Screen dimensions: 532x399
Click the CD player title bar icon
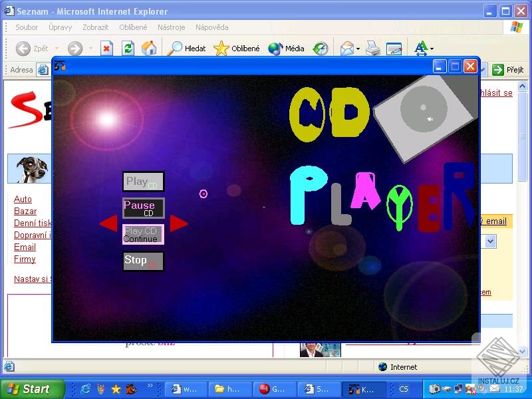point(60,65)
